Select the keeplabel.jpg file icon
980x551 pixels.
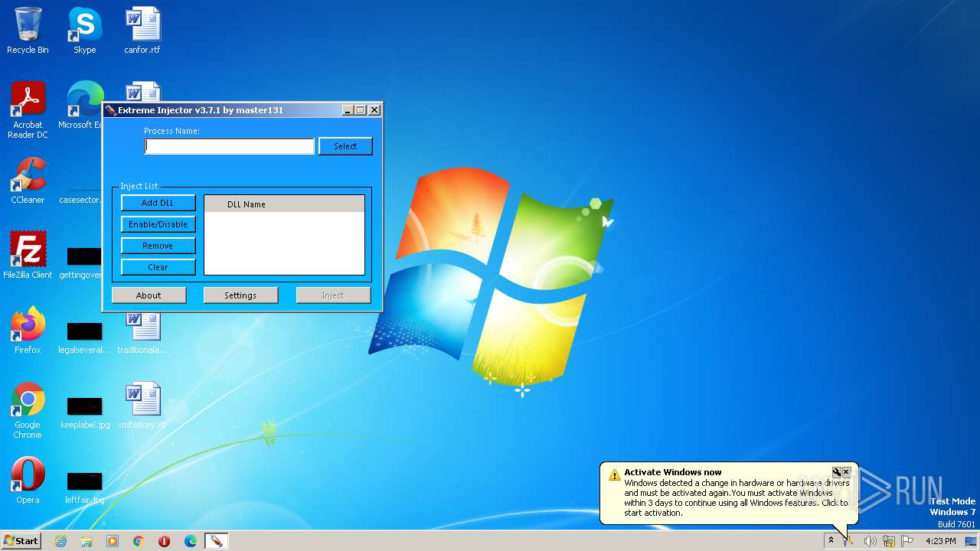(84, 412)
